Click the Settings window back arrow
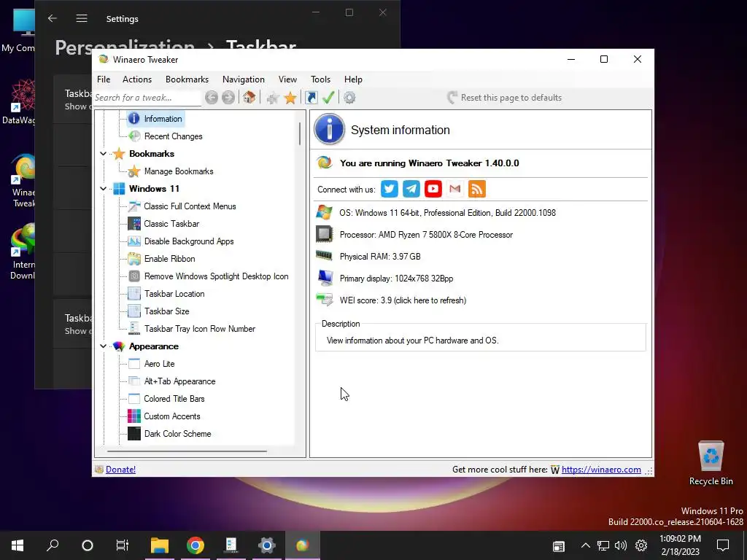Screen dimensions: 747x560 (x=53, y=18)
